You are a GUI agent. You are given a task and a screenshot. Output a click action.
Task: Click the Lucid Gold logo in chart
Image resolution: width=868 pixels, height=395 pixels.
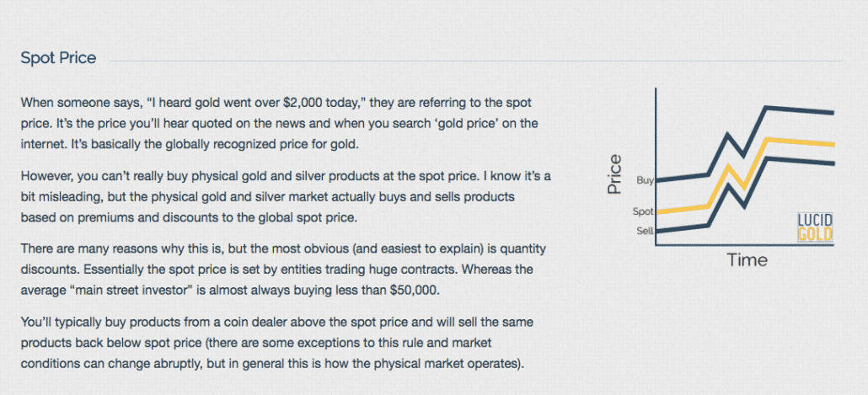(814, 227)
